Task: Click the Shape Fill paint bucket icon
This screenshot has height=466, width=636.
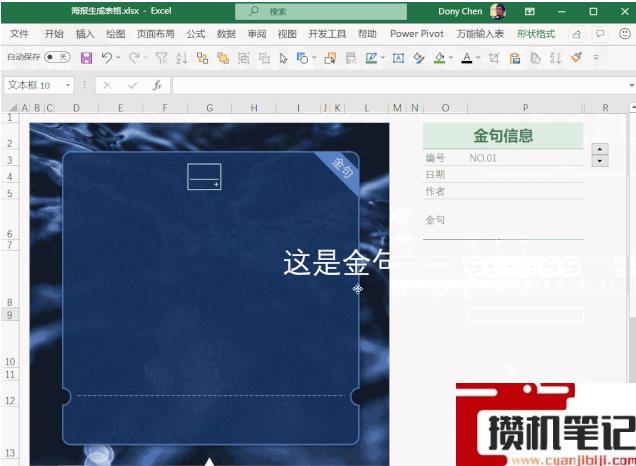Action: (419, 58)
